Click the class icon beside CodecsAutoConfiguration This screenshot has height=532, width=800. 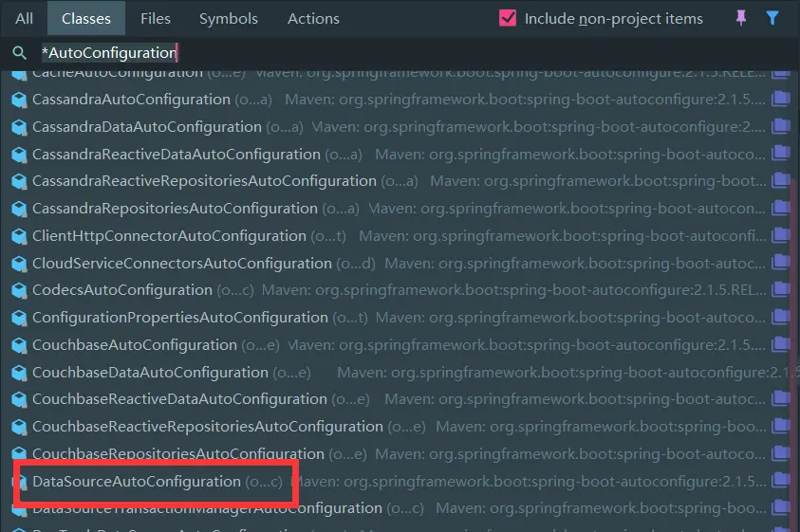[19, 290]
